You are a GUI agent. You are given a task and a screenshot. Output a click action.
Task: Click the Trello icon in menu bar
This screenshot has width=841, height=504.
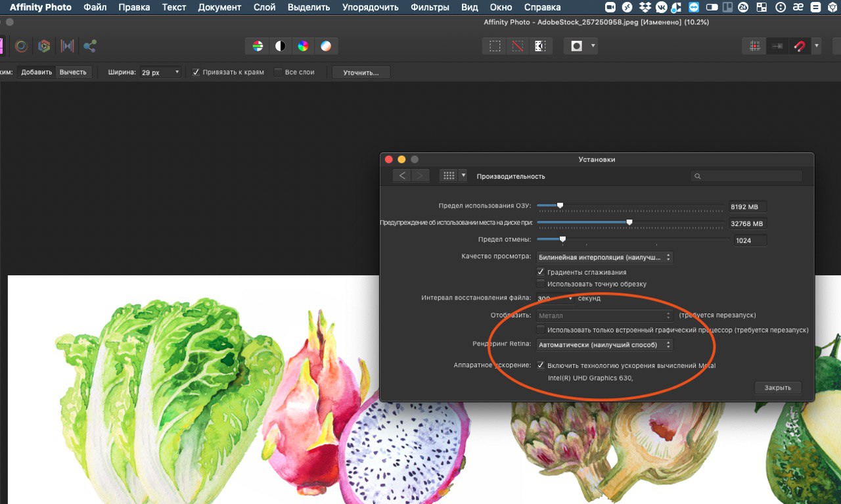click(727, 7)
